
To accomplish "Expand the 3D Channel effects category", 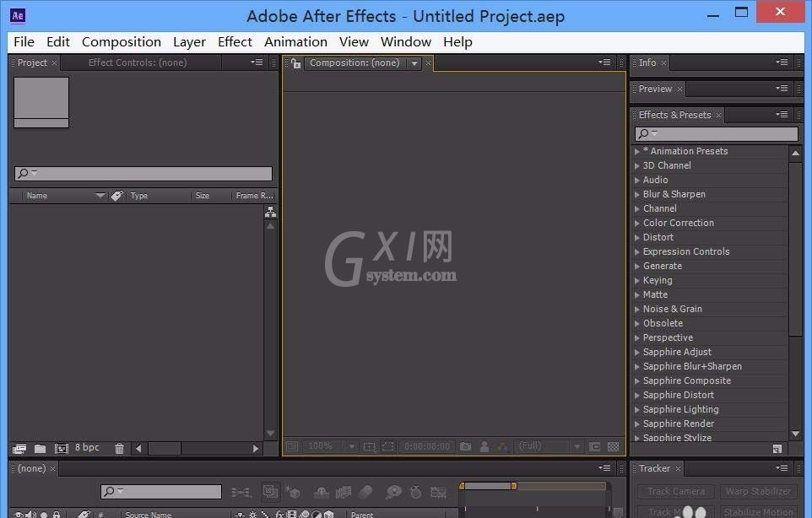I will [637, 166].
